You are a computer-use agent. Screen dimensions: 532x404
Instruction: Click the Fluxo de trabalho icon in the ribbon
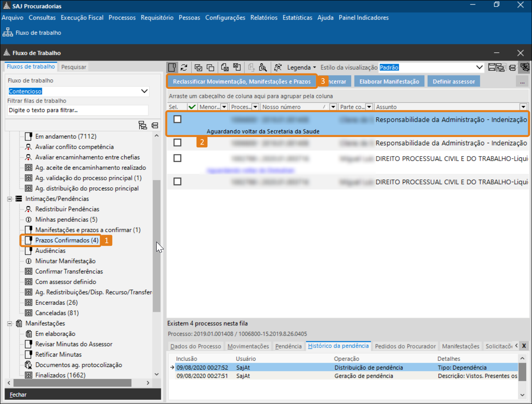coord(7,32)
